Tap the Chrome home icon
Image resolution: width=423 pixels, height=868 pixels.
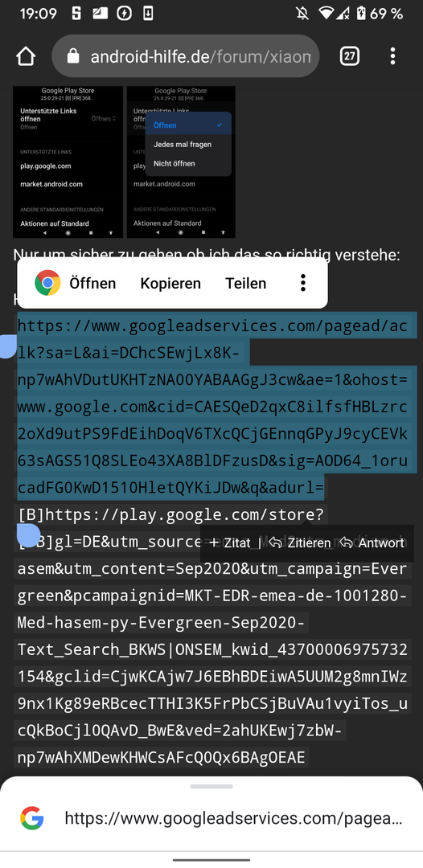[26, 56]
